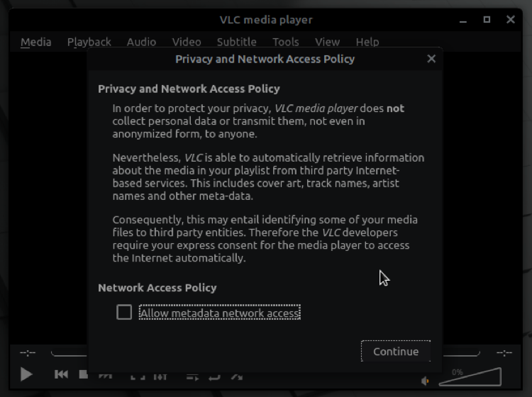The width and height of the screenshot is (532, 397).
Task: Maximize the VLC media player window
Action: 487,20
